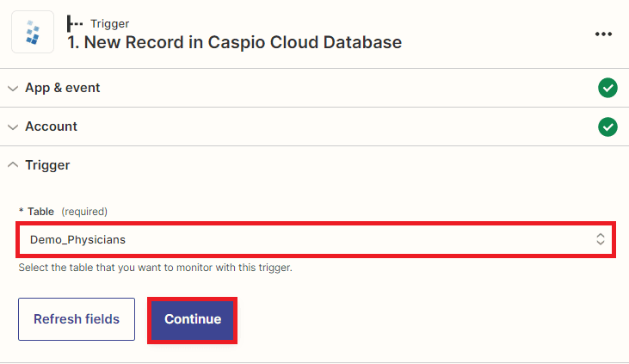Click the green checkmark for Account
The image size is (629, 364).
(x=607, y=126)
